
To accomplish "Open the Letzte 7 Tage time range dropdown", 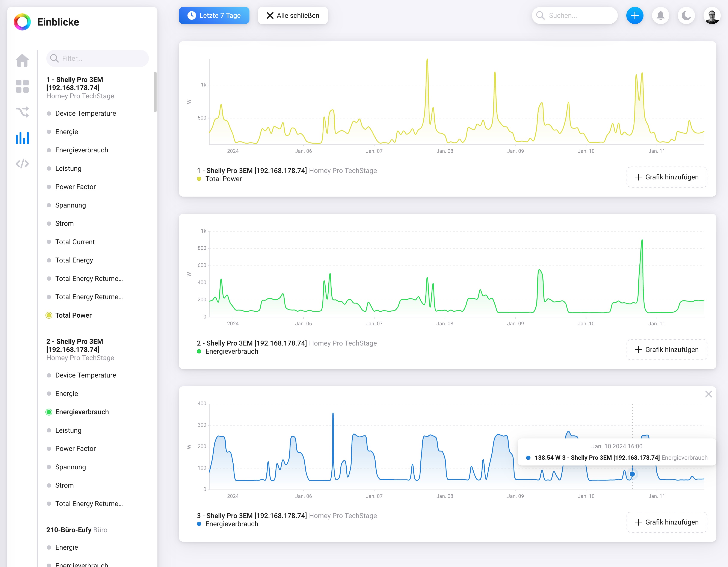I will point(214,16).
